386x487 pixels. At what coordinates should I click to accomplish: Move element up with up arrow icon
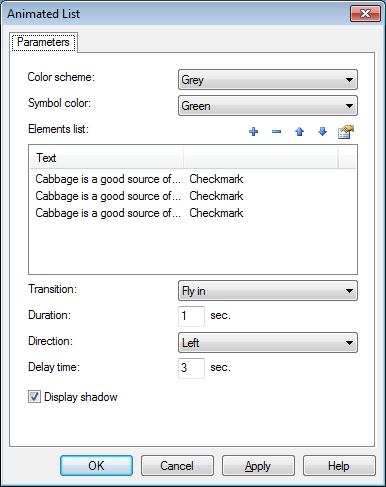pyautogui.click(x=299, y=132)
